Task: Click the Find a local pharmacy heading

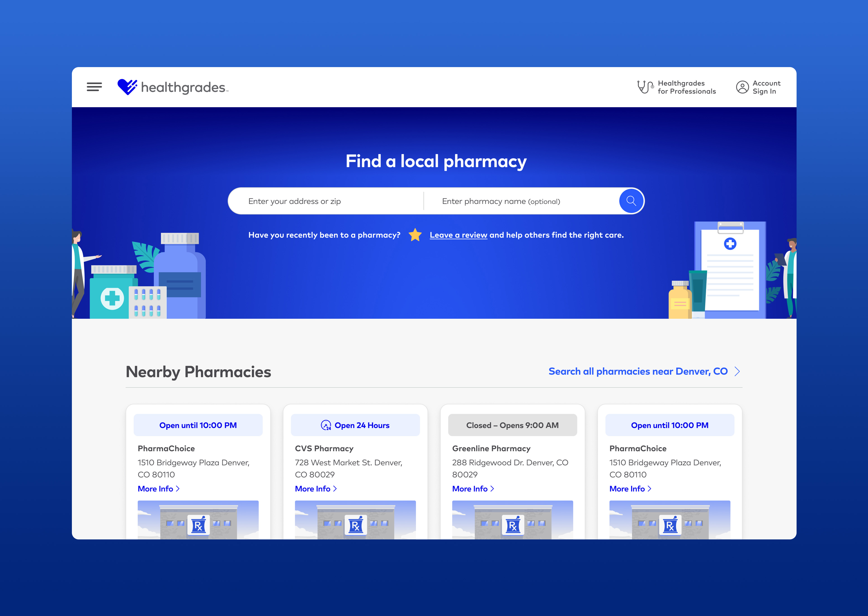Action: click(x=436, y=161)
